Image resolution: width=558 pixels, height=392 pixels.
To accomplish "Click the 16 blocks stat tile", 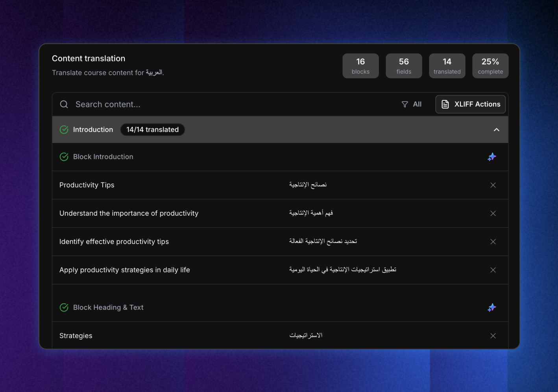I will coord(360,66).
